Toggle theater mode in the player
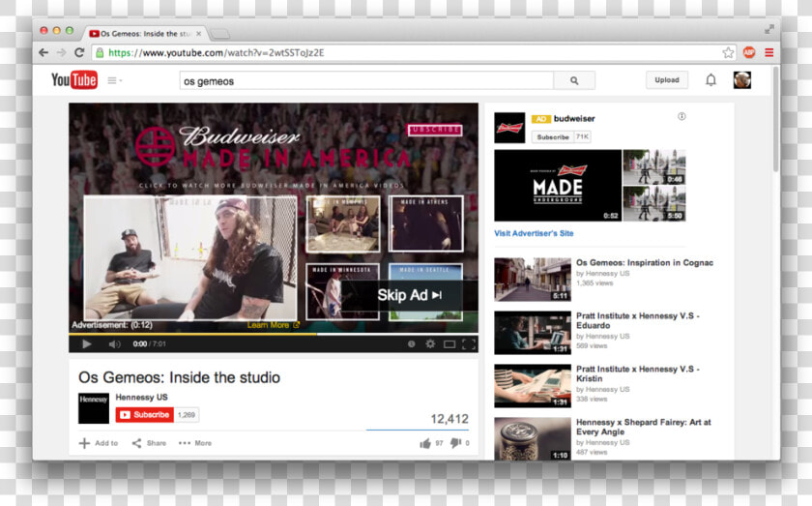The image size is (812, 506). point(449,344)
